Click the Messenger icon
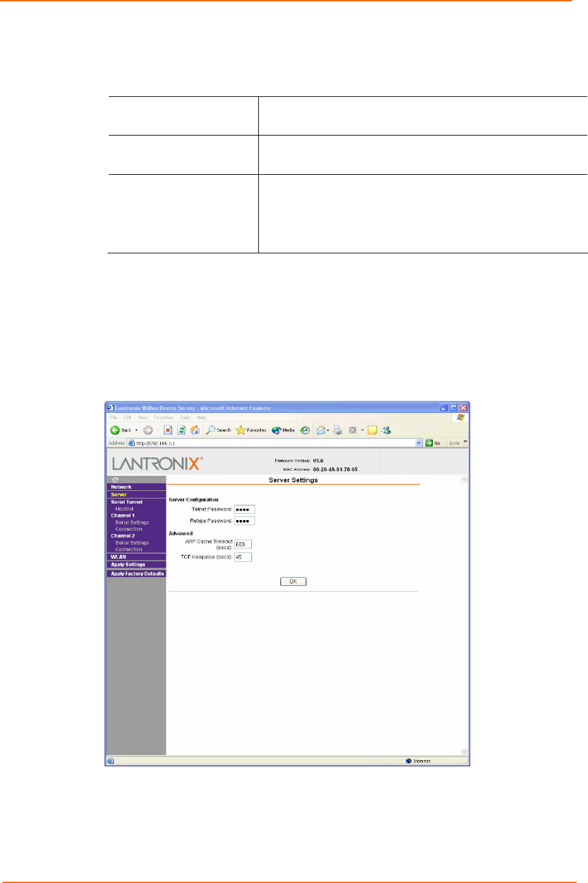Image resolution: width=588 pixels, height=883 pixels. tap(386, 430)
